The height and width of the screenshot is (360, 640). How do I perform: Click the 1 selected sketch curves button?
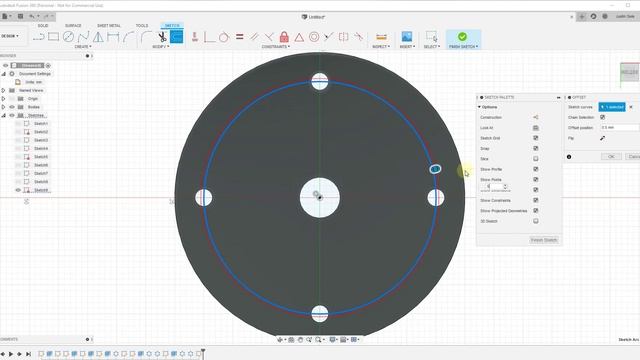(612, 107)
